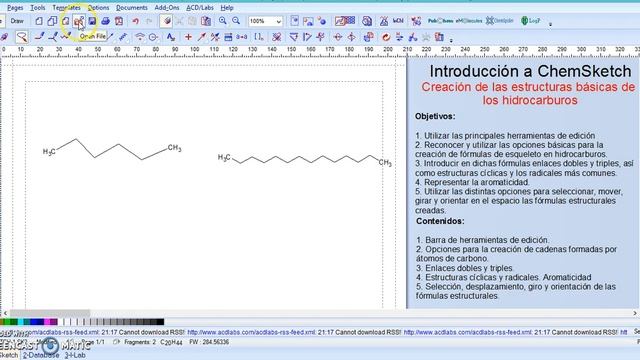Click the Flip Top to Bottom icon
Image resolution: width=640 pixels, height=360 pixels.
338,37
